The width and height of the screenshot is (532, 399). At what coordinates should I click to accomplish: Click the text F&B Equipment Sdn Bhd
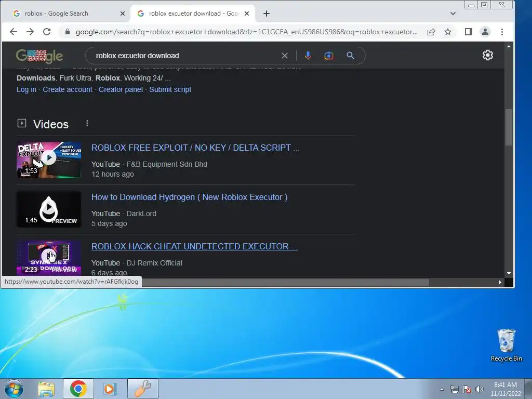pos(167,164)
